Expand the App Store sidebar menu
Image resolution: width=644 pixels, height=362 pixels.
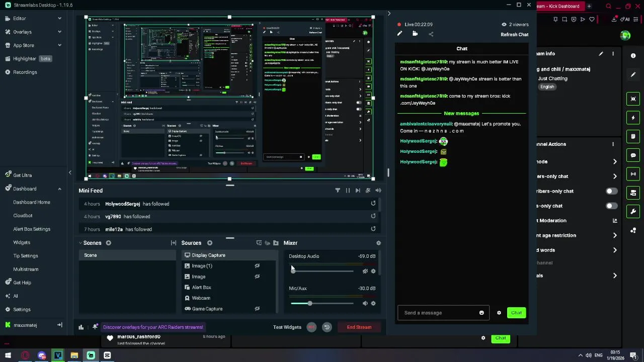[59, 45]
